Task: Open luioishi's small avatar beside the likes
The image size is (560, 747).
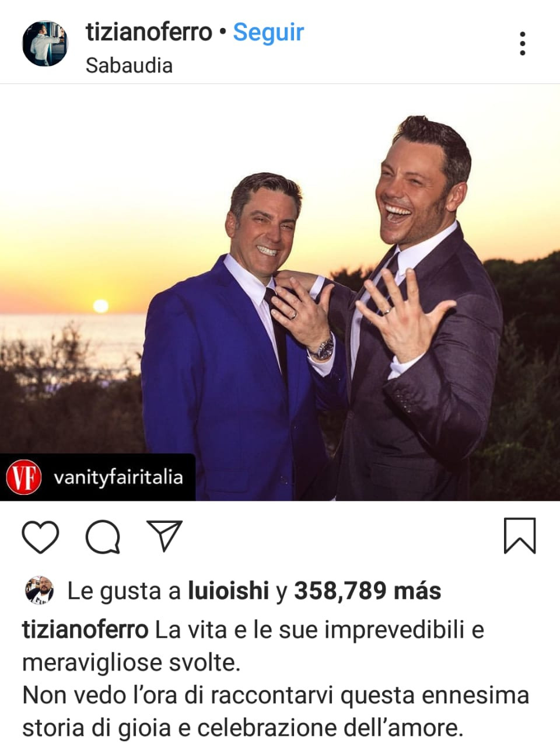Action: click(x=39, y=591)
